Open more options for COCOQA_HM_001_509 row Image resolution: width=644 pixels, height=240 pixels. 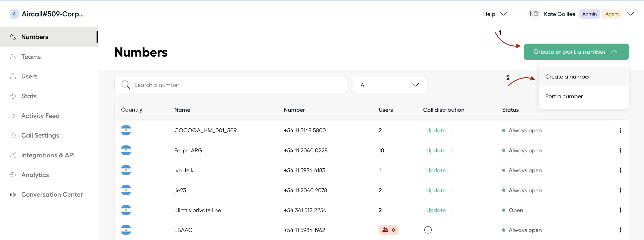coord(620,130)
